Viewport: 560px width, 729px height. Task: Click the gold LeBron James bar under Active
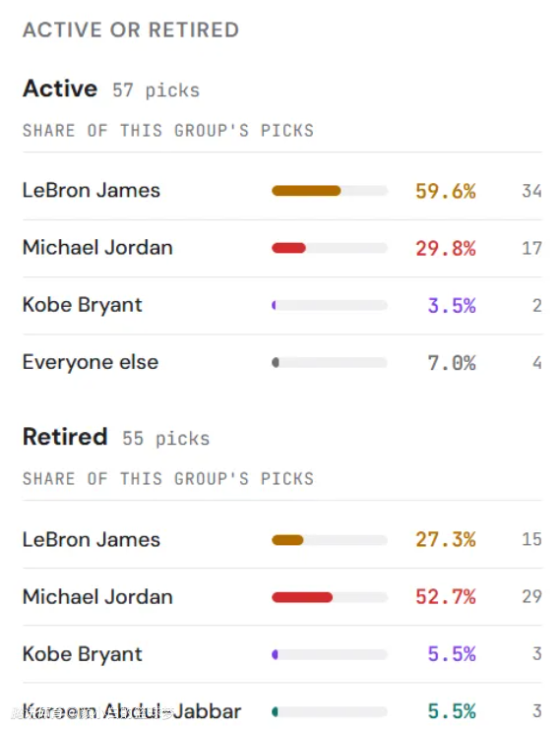pos(306,191)
